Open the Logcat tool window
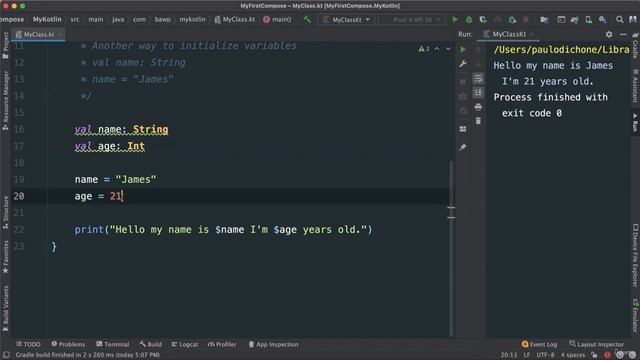This screenshot has height=360, width=640. (185, 344)
